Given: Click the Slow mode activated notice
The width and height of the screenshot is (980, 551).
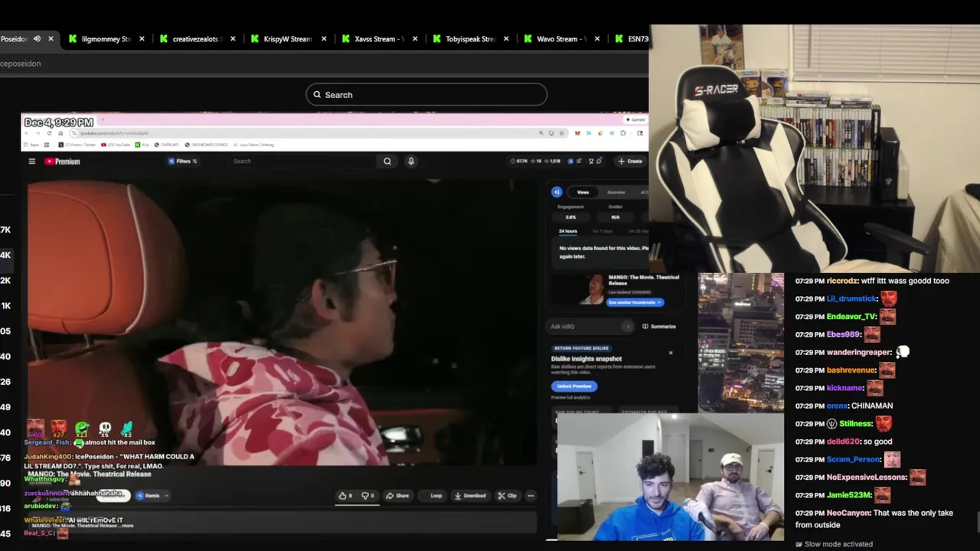Looking at the screenshot, I should point(834,544).
